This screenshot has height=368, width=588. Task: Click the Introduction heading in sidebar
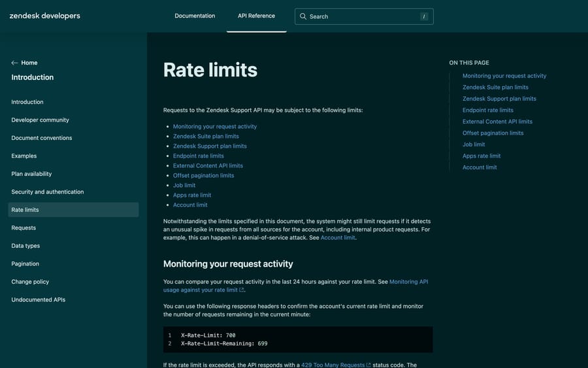pos(32,77)
